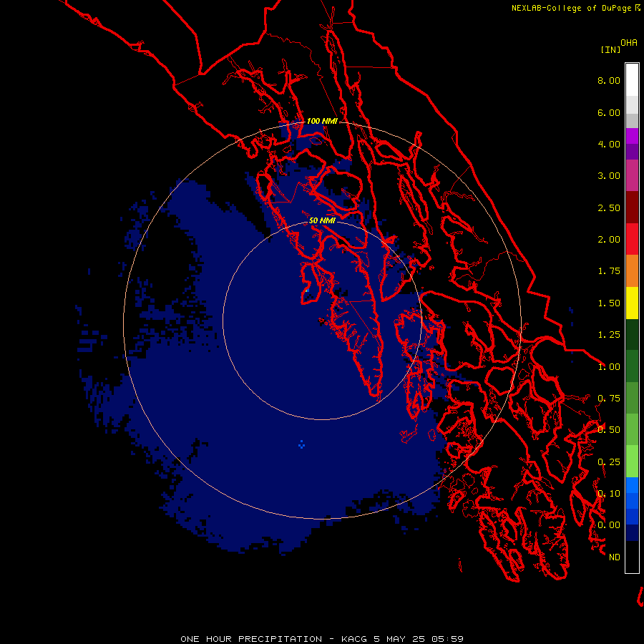Select the ND legend label
Viewport: 644px width, 644px height.
[615, 557]
